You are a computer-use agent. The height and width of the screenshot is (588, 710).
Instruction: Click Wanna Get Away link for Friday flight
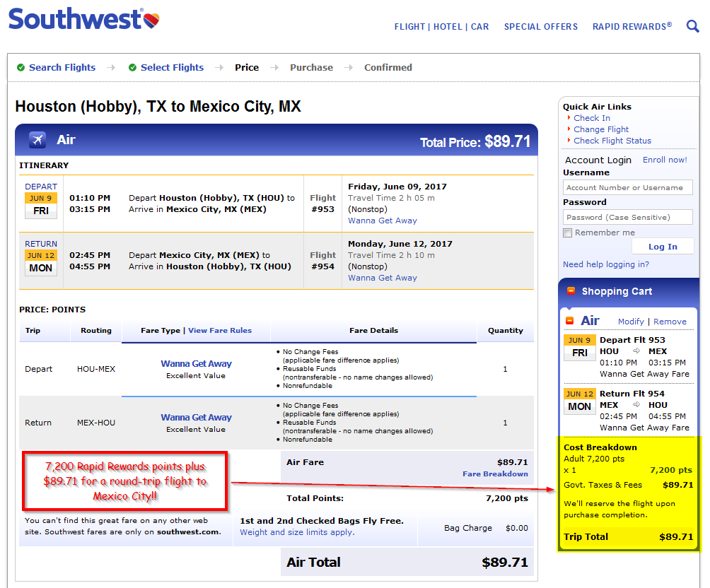[382, 220]
